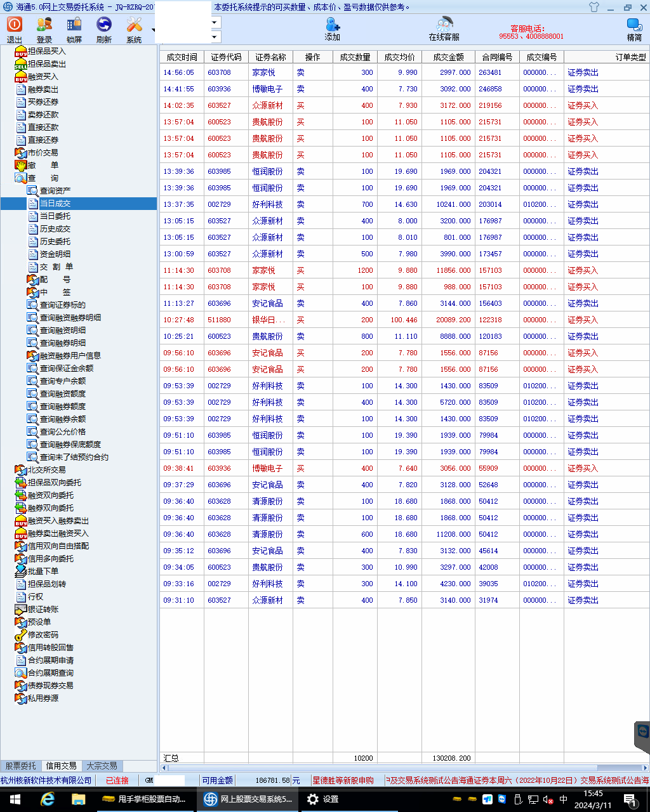Click the shirt skin icon in title bar

pos(594,8)
